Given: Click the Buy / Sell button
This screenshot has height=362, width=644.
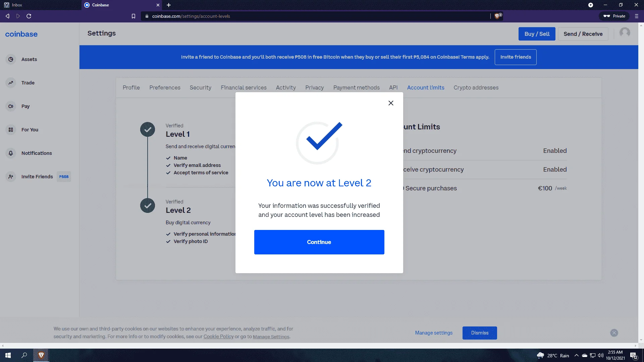Looking at the screenshot, I should [x=537, y=34].
